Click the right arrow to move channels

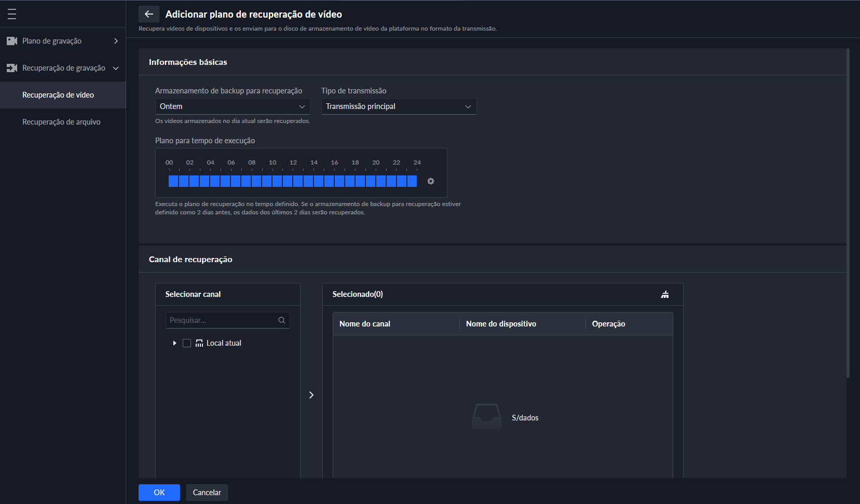click(311, 395)
